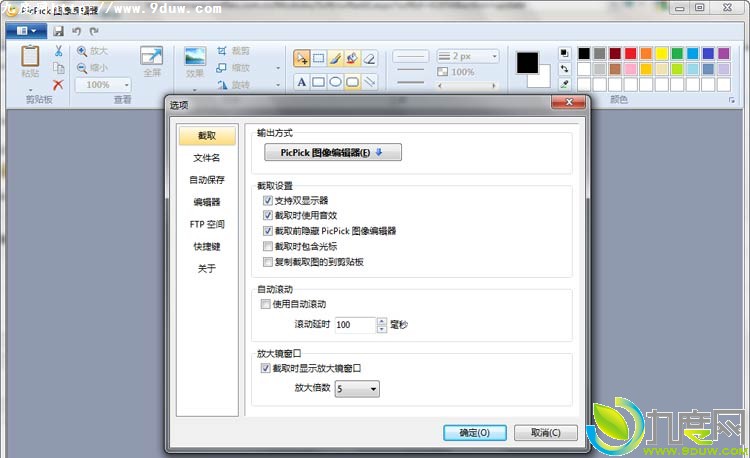Click the rotate image icon
The height and width of the screenshot is (458, 750).
click(221, 85)
